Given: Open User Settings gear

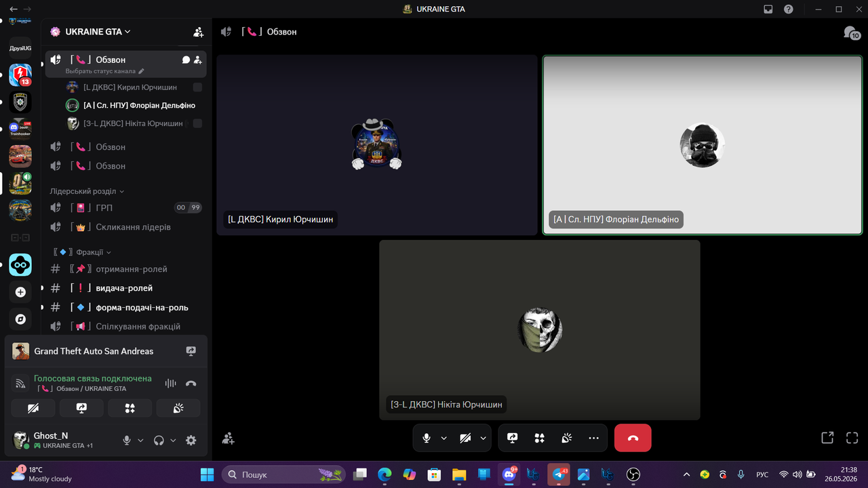Looking at the screenshot, I should coord(191,441).
